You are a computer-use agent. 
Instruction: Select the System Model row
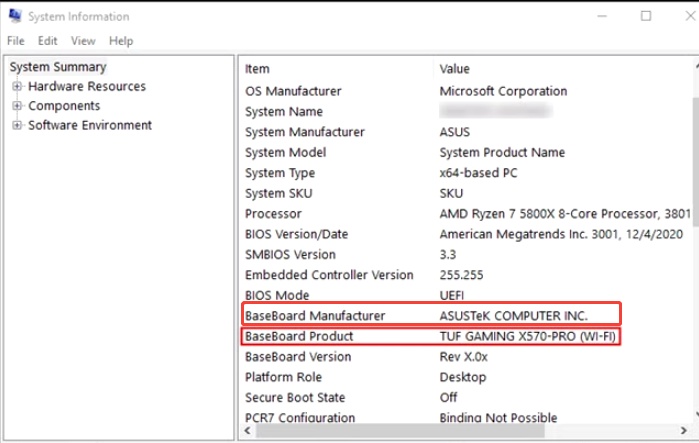(467, 152)
